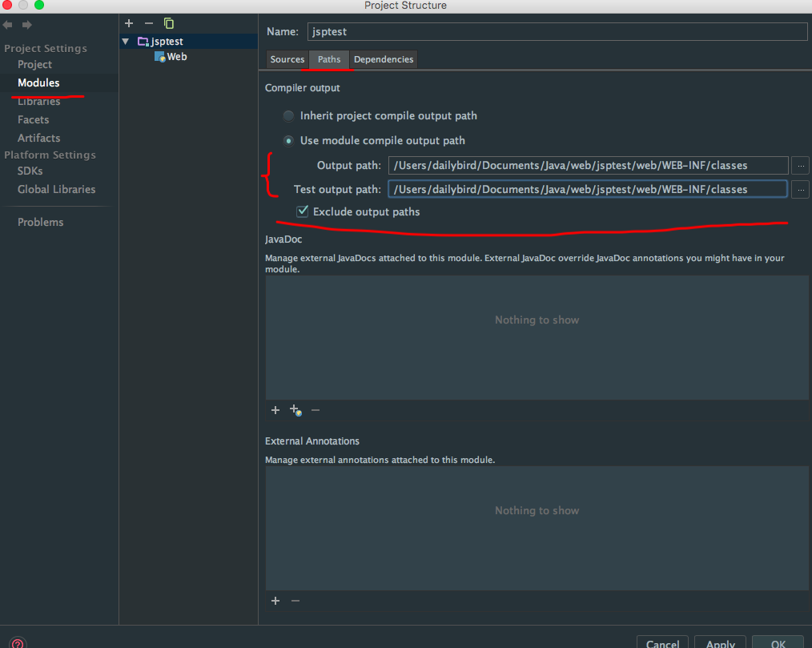Remove selected module with minus icon
812x648 pixels.
click(149, 23)
